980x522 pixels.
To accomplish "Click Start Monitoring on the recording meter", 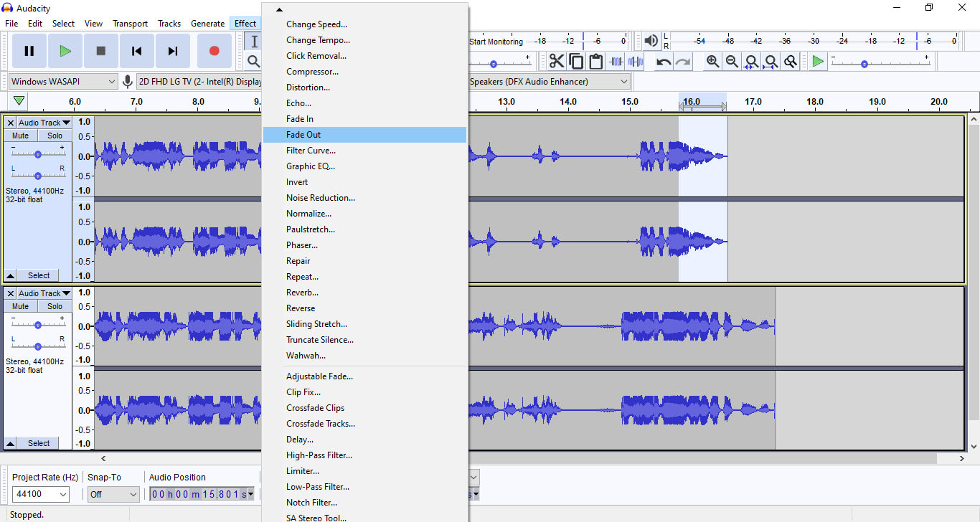I will point(496,42).
